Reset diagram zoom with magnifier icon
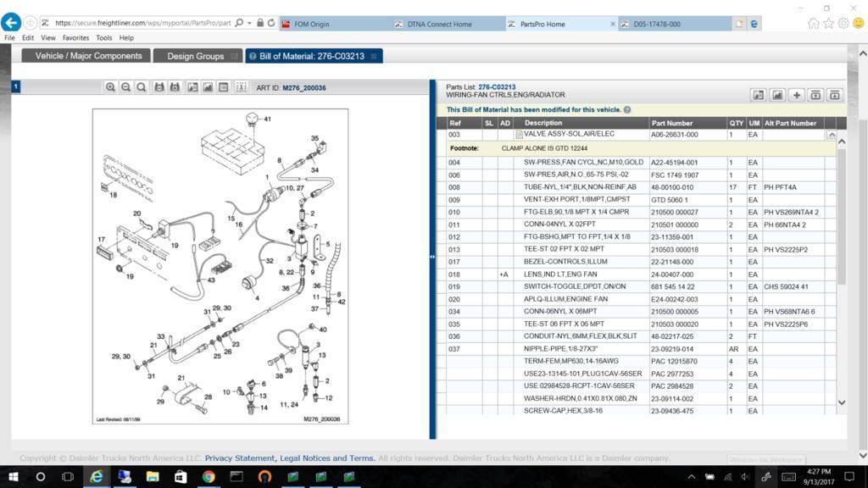 point(142,87)
